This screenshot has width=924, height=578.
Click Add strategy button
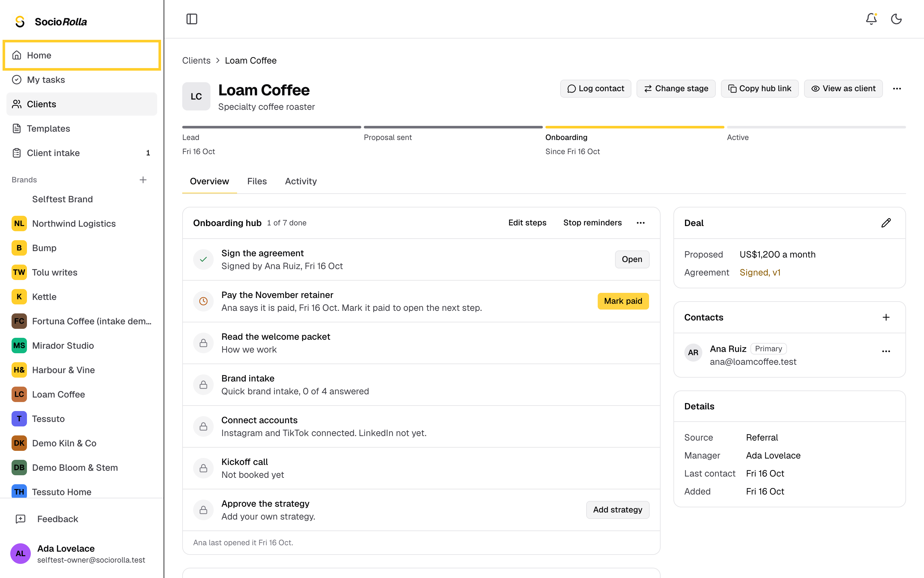pos(617,510)
